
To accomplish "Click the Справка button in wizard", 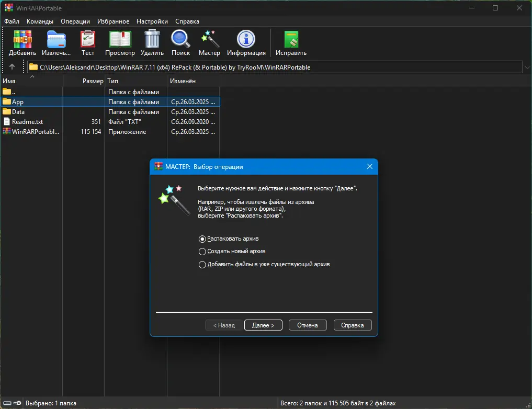I will tap(353, 325).
